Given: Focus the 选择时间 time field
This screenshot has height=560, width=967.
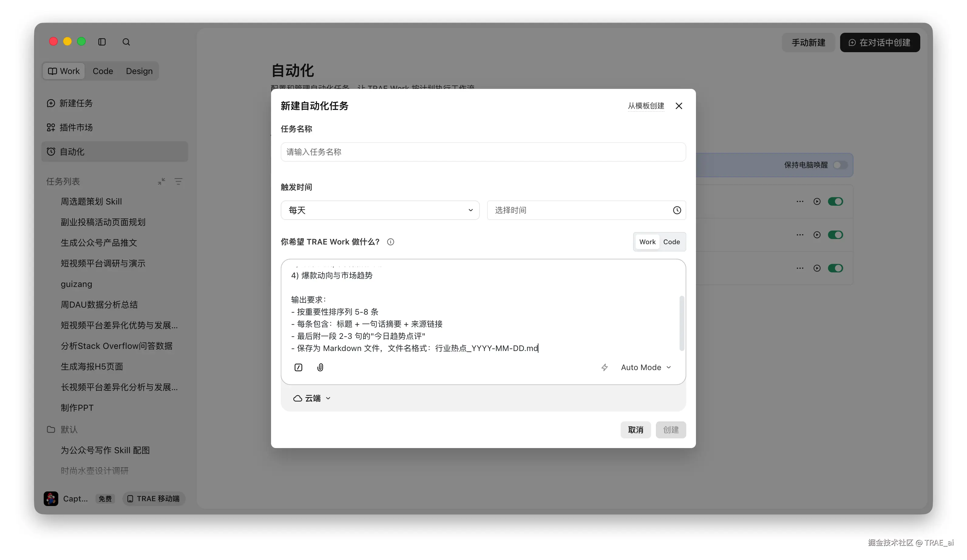Looking at the screenshot, I should click(586, 210).
